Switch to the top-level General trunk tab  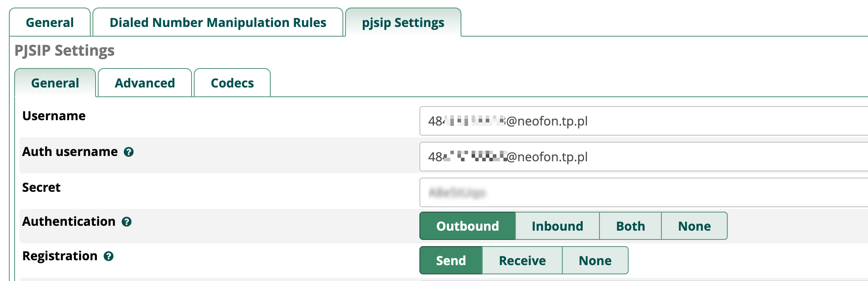[50, 23]
